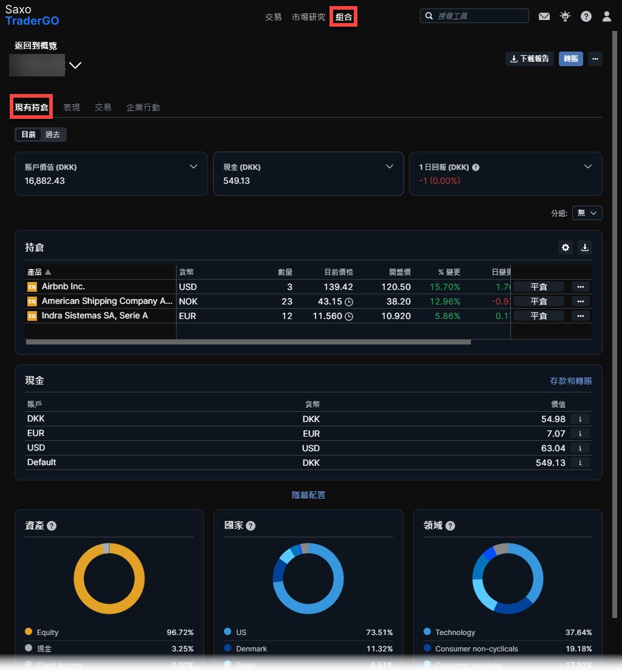Viewport: 622px width, 672px height.
Task: Open the help question mark icon in header
Action: pos(586,16)
